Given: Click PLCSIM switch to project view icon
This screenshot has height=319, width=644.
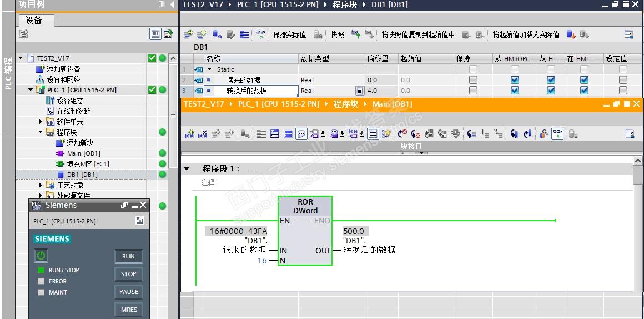Looking at the screenshot, I should pyautogui.click(x=140, y=221).
